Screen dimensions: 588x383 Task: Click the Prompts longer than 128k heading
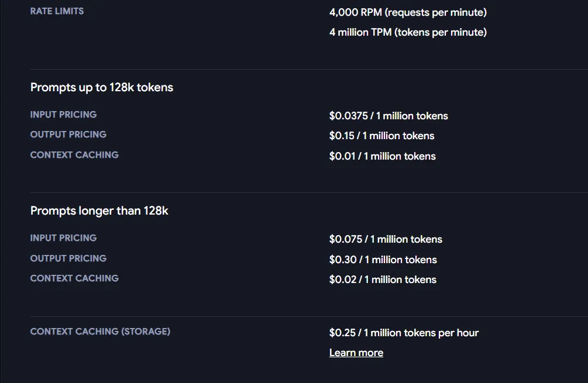pos(99,211)
